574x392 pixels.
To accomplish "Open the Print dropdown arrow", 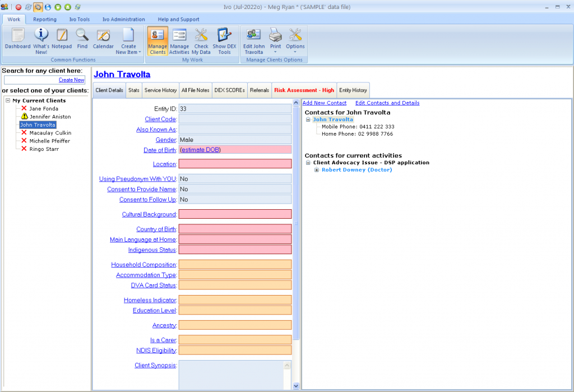I will [x=275, y=52].
